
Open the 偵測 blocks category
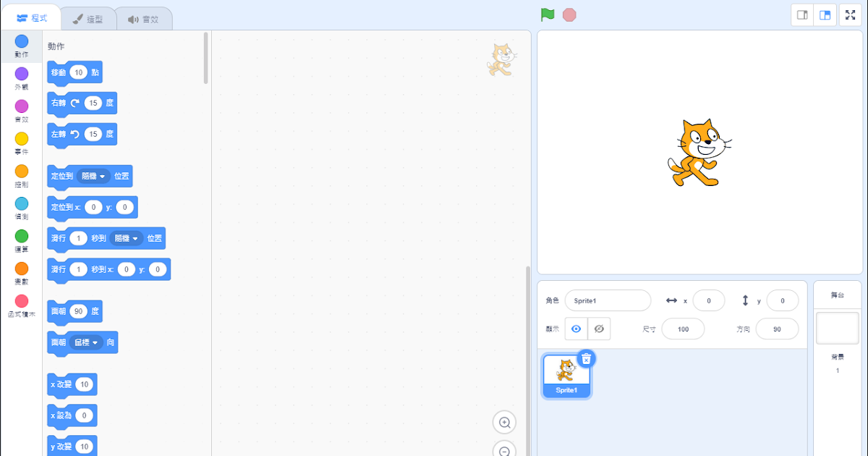(22, 208)
